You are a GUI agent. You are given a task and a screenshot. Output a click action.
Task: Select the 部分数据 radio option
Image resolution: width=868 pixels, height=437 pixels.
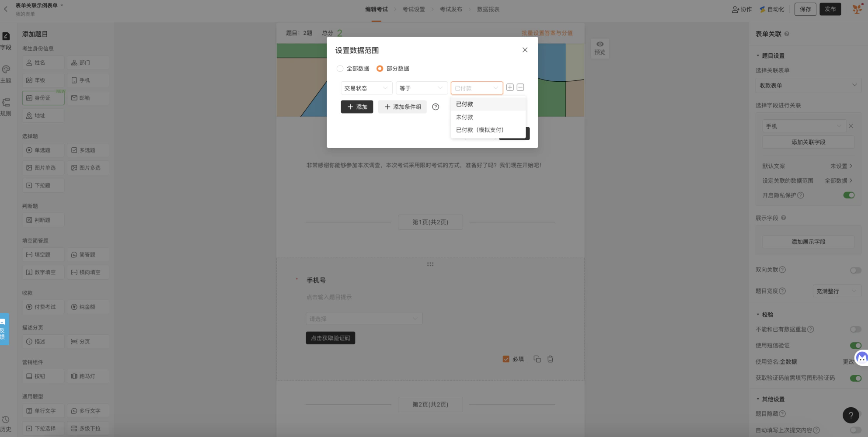click(x=393, y=69)
